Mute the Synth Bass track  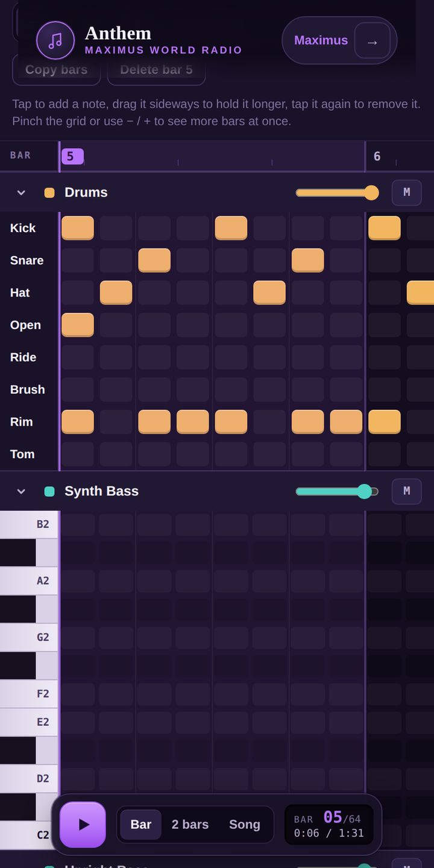[x=407, y=491]
